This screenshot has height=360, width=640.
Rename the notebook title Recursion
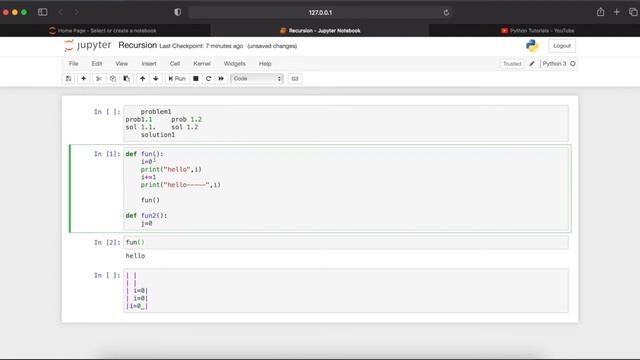(138, 45)
